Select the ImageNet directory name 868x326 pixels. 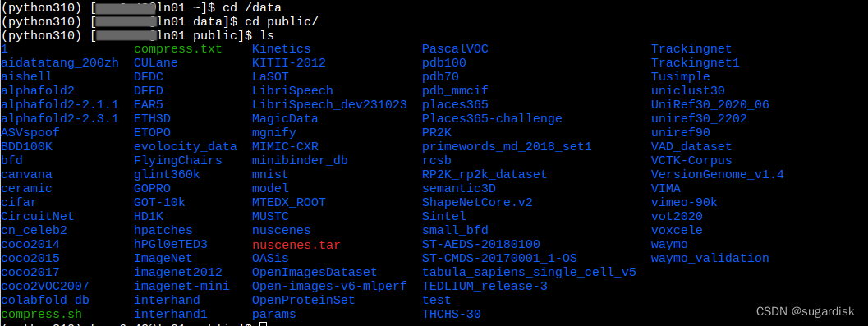163,258
